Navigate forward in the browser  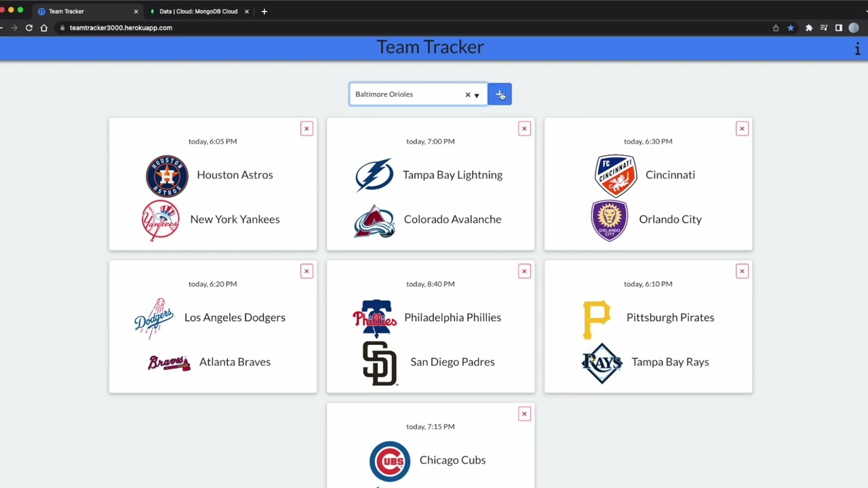coord(14,28)
